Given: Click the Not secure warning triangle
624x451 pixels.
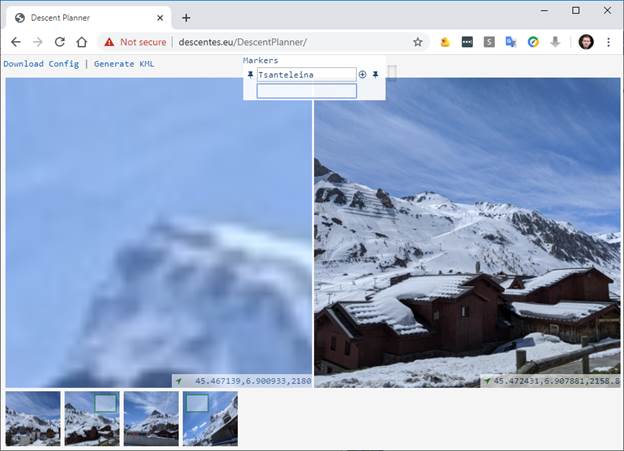Looking at the screenshot, I should tap(109, 42).
